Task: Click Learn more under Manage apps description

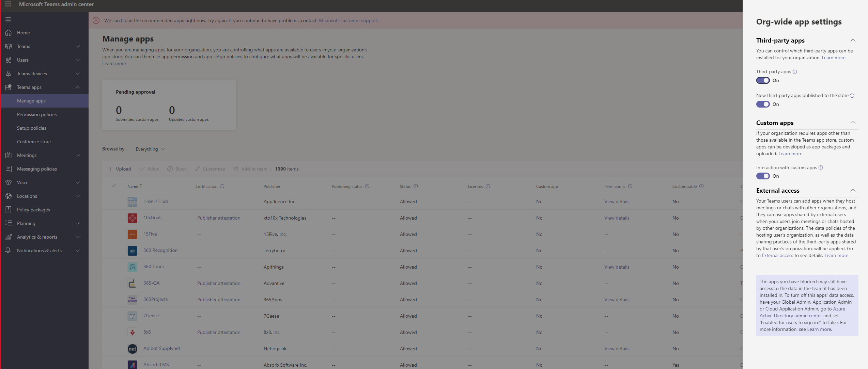Action: point(114,63)
